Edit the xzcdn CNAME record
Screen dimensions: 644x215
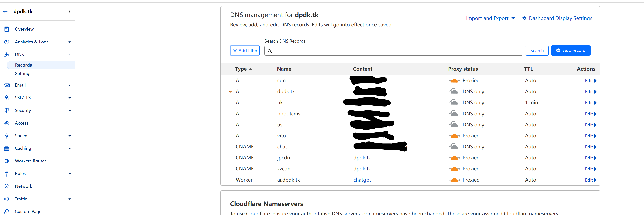591,169
